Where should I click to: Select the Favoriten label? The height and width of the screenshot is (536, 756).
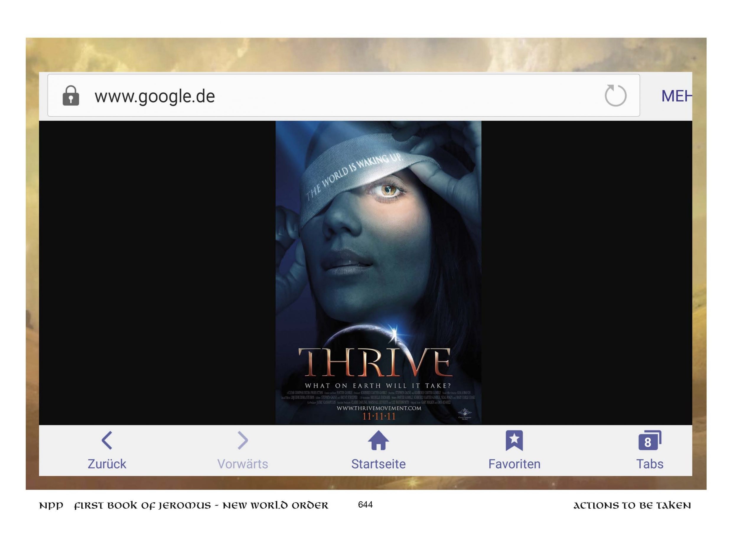point(514,464)
